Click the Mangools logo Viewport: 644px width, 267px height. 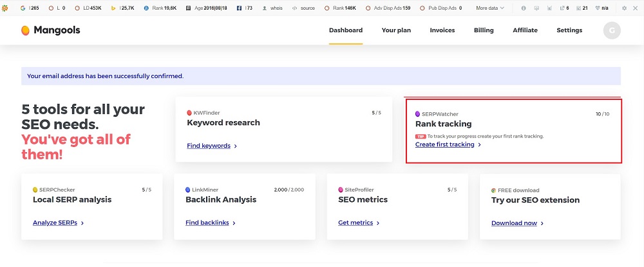coord(50,30)
